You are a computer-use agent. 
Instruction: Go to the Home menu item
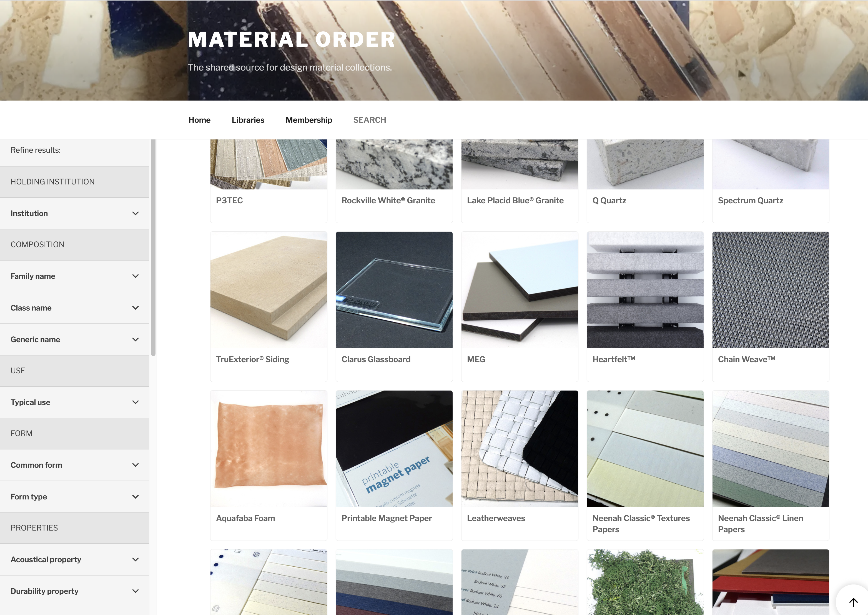click(x=199, y=120)
